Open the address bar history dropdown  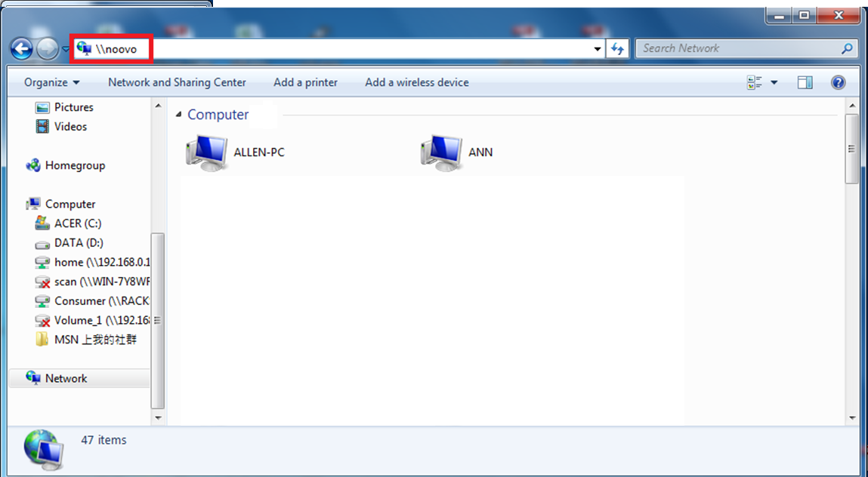click(x=598, y=49)
